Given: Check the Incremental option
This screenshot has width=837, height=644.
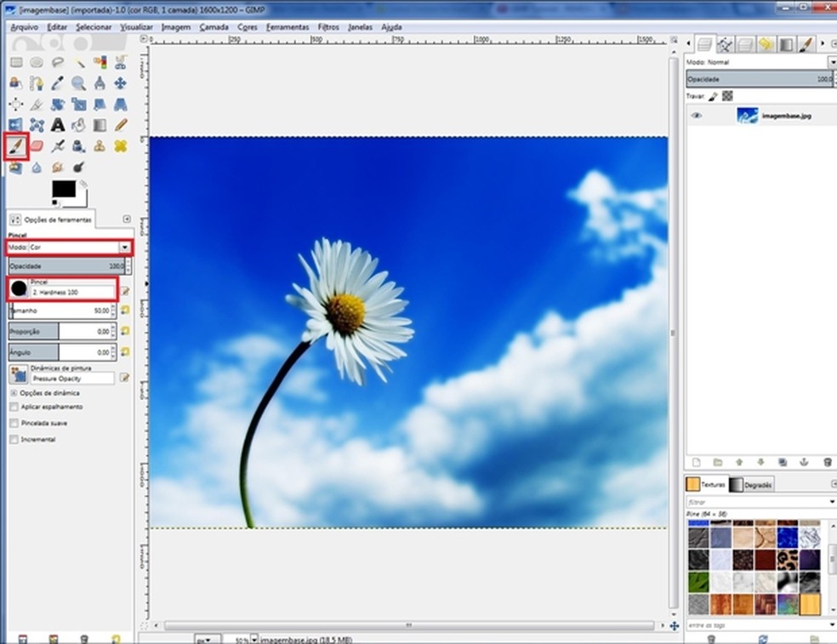Looking at the screenshot, I should point(14,440).
